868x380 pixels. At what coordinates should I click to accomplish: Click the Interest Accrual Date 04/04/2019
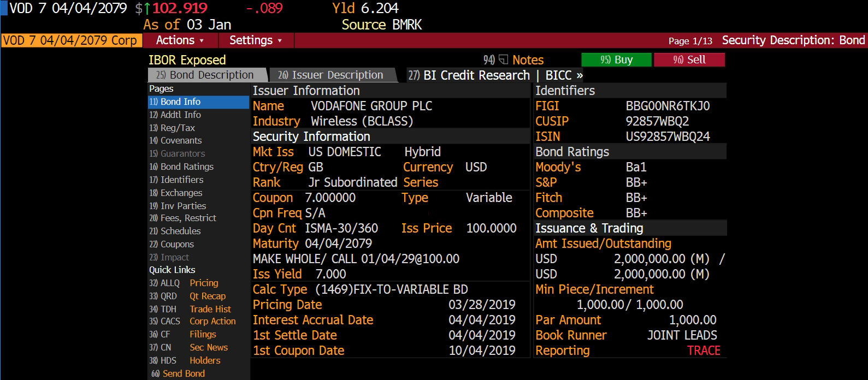click(x=482, y=320)
